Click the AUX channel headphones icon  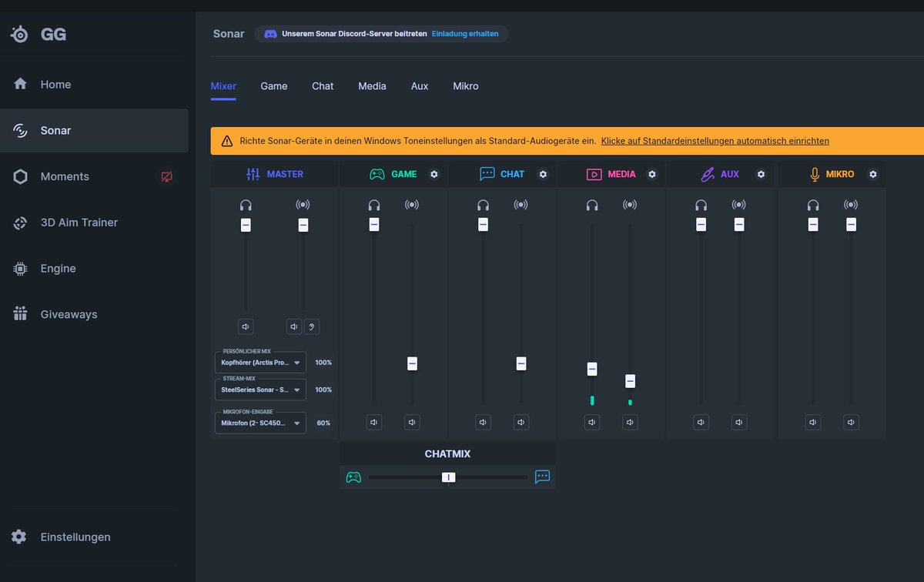tap(701, 205)
